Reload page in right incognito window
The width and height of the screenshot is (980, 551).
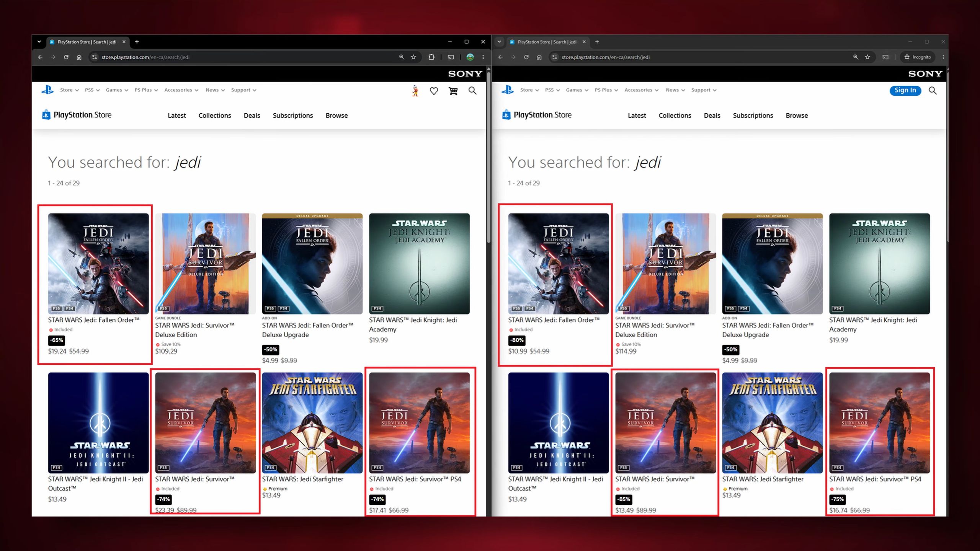coord(526,57)
